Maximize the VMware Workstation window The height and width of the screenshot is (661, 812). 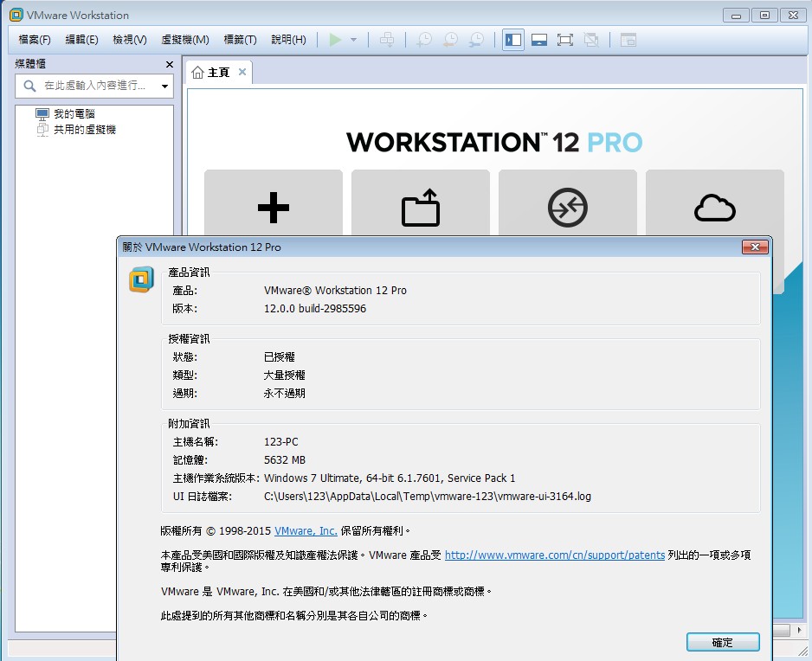tap(764, 15)
